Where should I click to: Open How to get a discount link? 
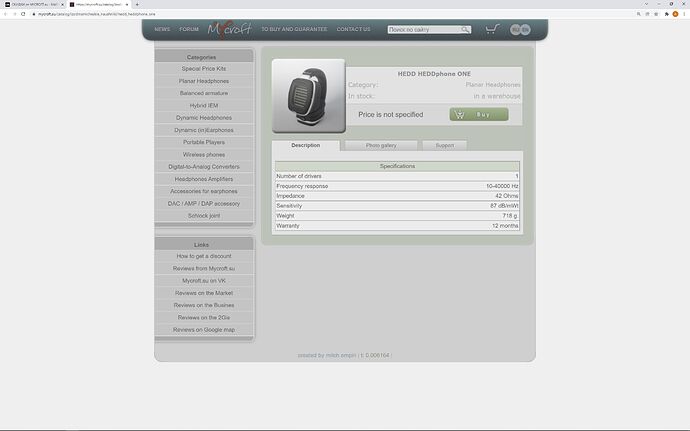coord(204,256)
